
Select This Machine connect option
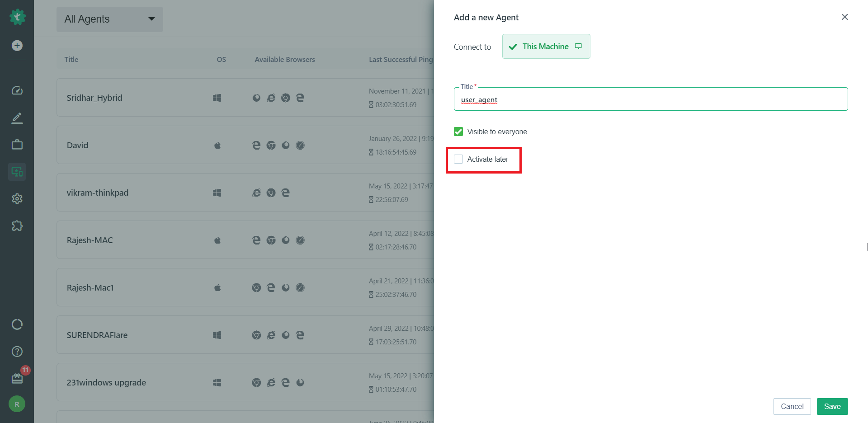[546, 47]
